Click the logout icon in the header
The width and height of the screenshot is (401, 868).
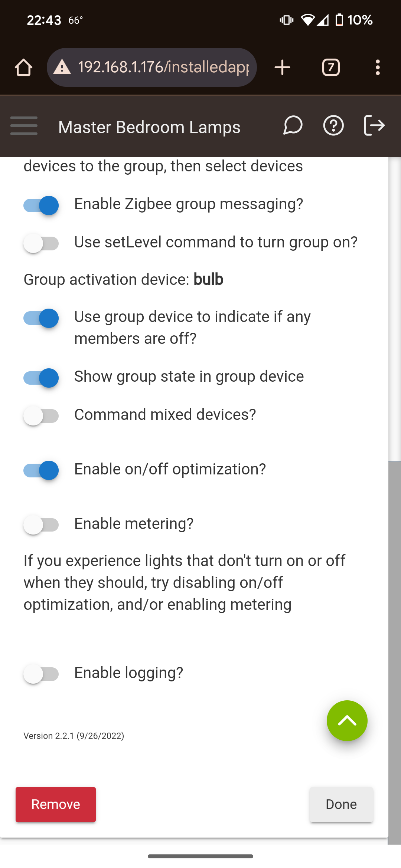point(374,125)
